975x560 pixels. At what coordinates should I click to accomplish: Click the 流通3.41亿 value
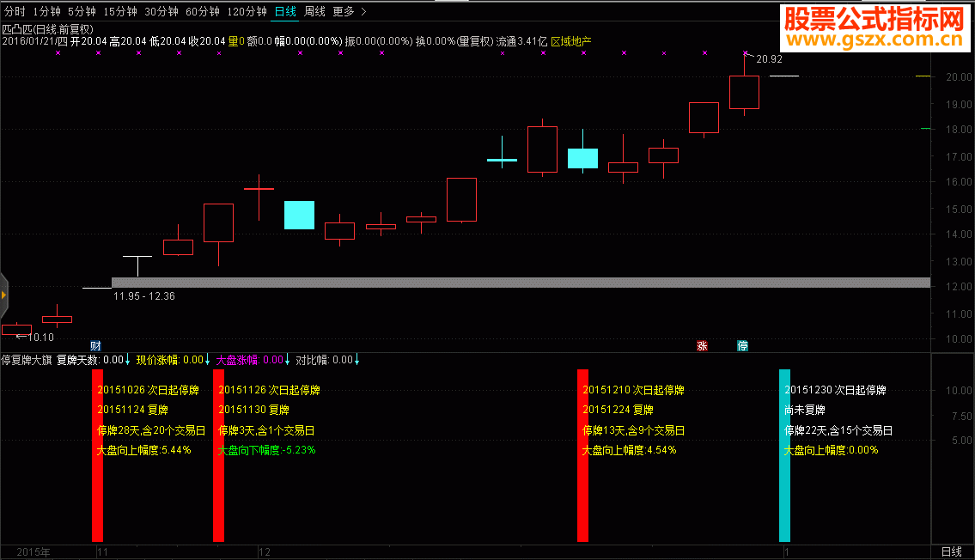click(x=521, y=41)
